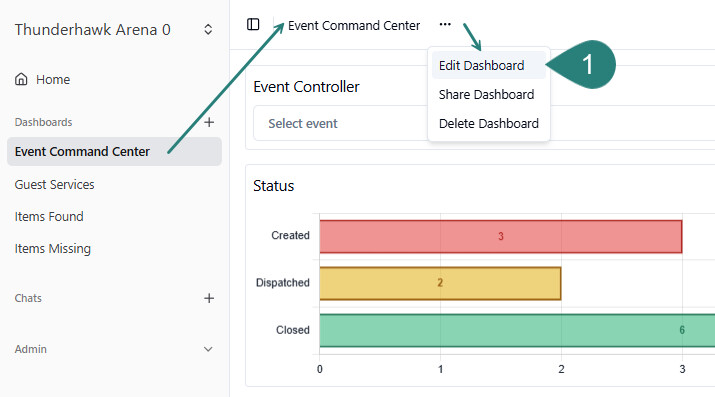Click the Chats section label
The image size is (715, 397).
pyautogui.click(x=28, y=298)
